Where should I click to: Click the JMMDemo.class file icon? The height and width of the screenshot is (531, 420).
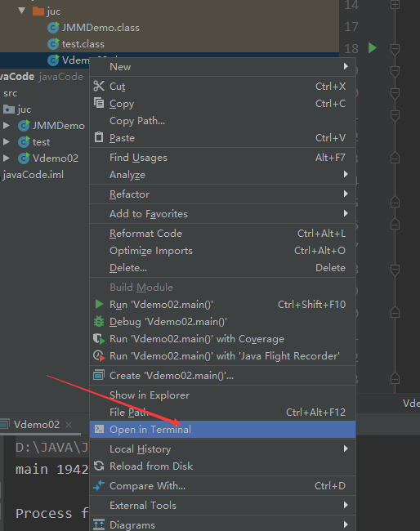[x=53, y=28]
